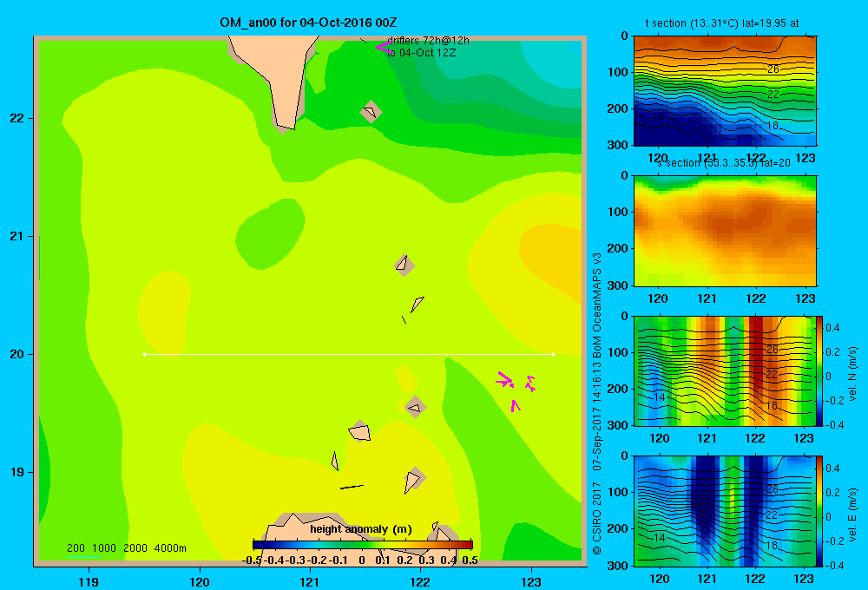The width and height of the screenshot is (868, 590).
Task: Click the 100 depth label of temperature section
Action: [617, 72]
